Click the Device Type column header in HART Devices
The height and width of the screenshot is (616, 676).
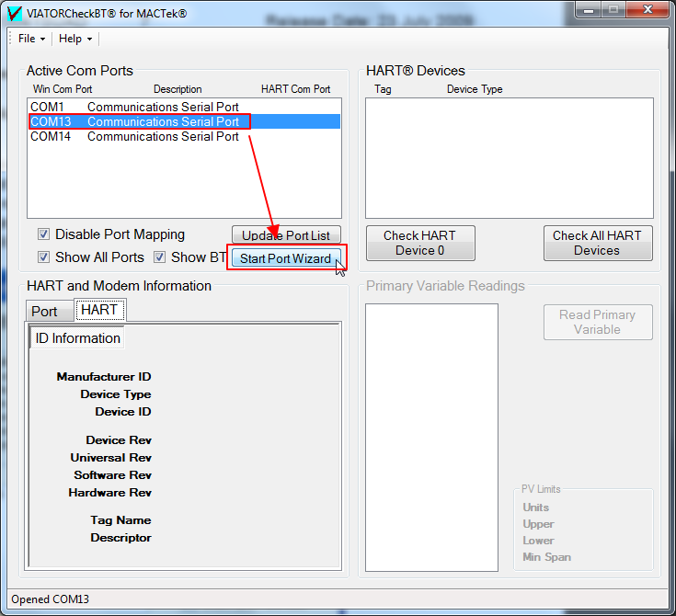point(475,89)
